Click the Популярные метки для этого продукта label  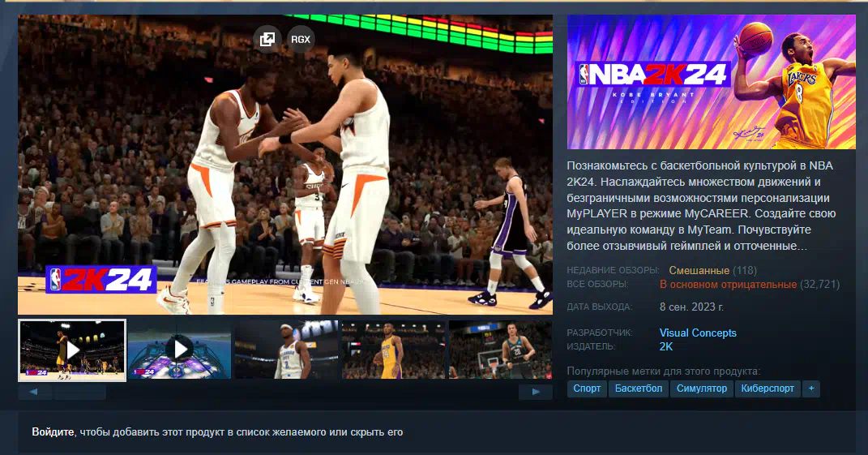663,371
